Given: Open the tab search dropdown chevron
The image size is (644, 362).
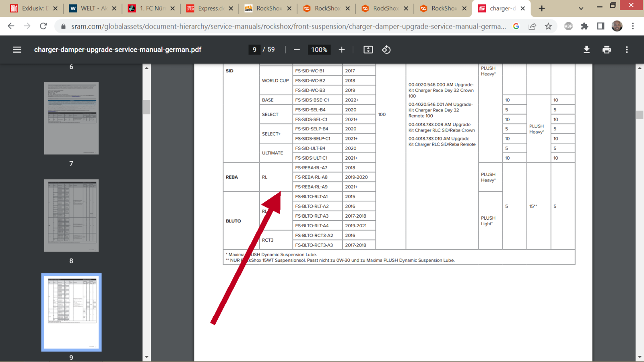Looking at the screenshot, I should (581, 8).
